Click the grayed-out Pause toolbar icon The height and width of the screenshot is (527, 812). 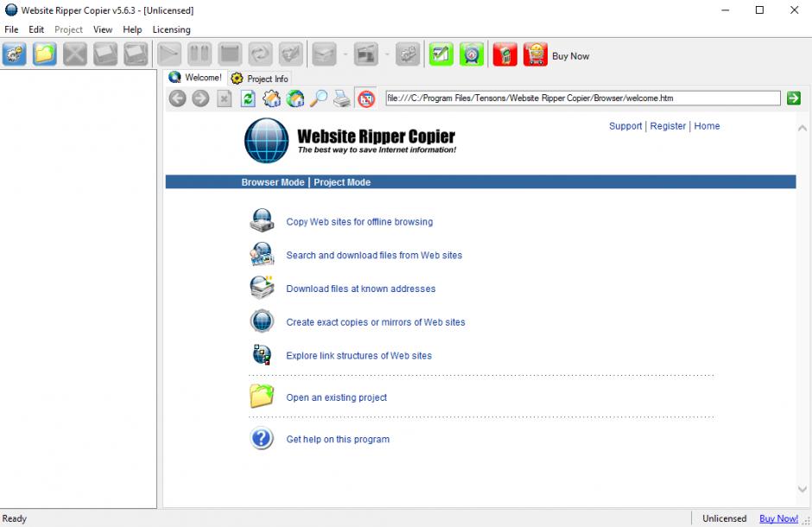tap(200, 54)
